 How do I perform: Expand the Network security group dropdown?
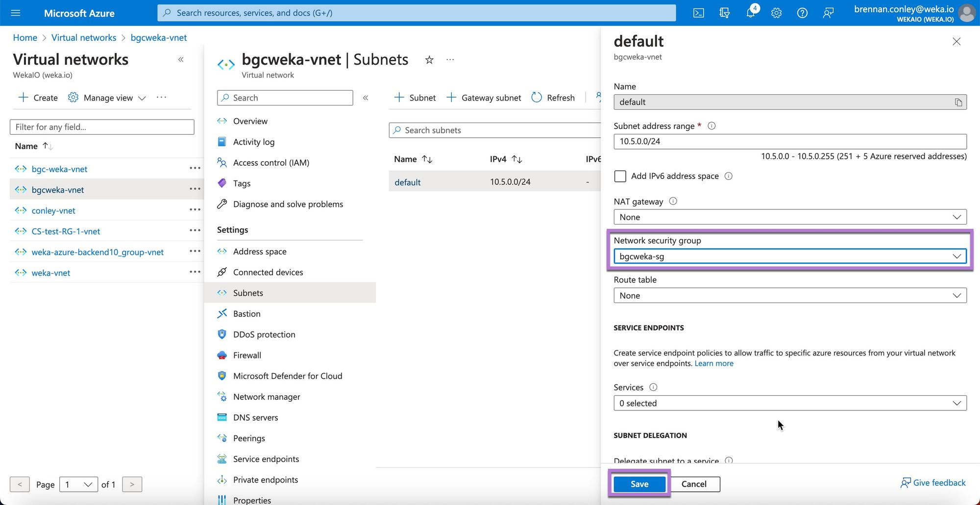point(790,256)
